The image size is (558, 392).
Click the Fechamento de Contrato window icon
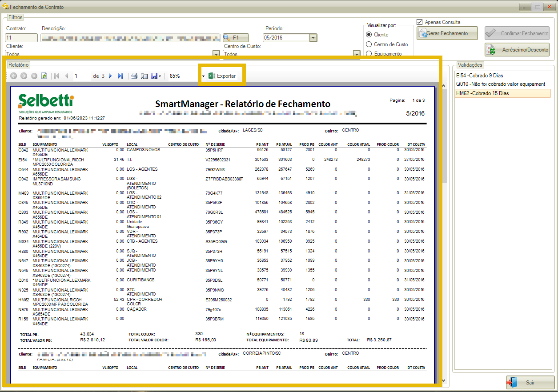pos(6,7)
